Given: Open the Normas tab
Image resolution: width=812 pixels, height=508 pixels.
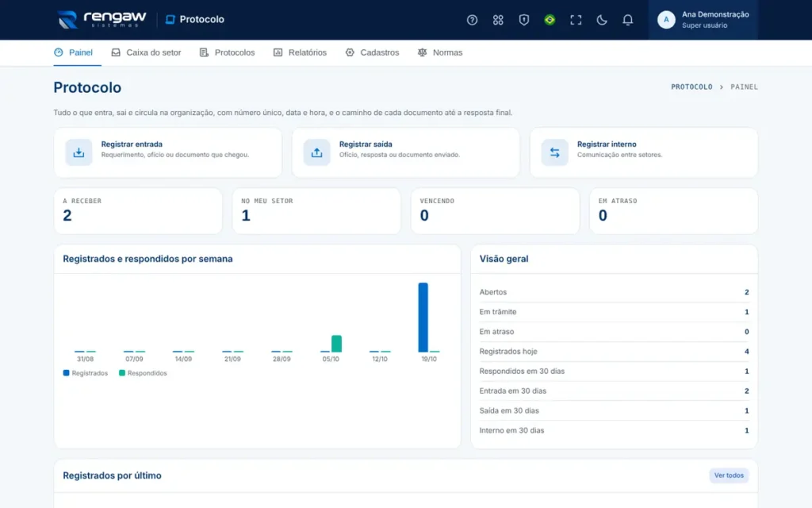Looking at the screenshot, I should point(440,52).
